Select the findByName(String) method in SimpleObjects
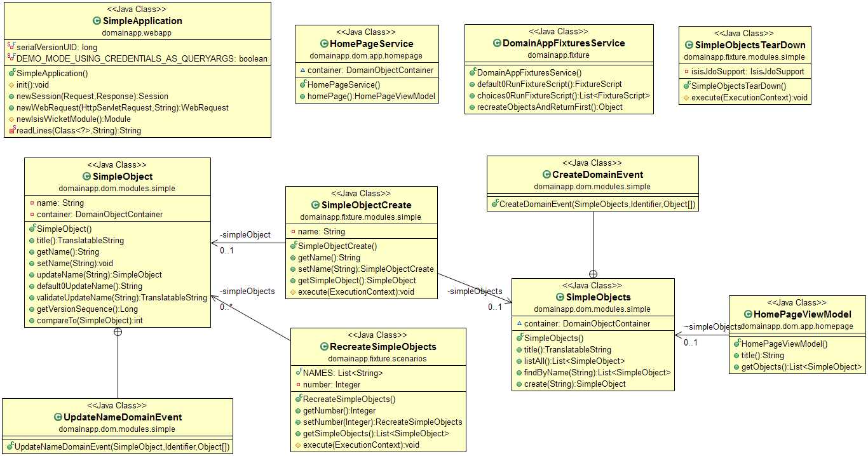Image resolution: width=868 pixels, height=456 pixels. pos(597,373)
